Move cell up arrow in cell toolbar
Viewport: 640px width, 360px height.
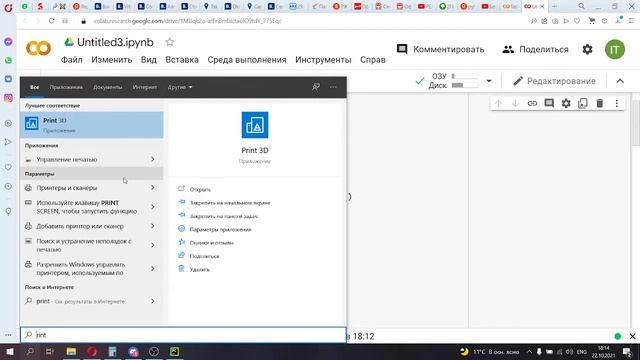[498, 103]
